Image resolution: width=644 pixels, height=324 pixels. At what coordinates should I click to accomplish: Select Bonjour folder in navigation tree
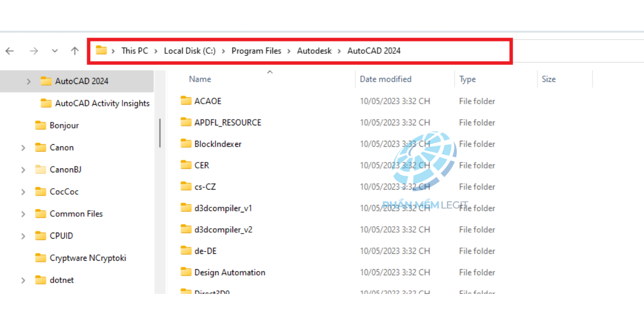[x=64, y=125]
